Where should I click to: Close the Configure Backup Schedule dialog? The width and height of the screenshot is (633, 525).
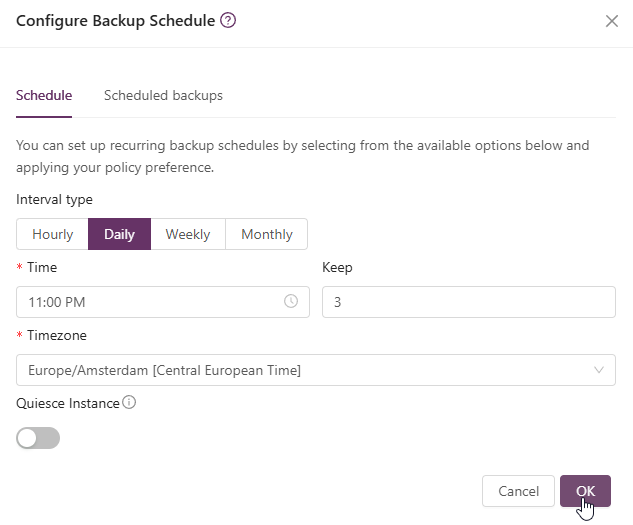(x=612, y=21)
